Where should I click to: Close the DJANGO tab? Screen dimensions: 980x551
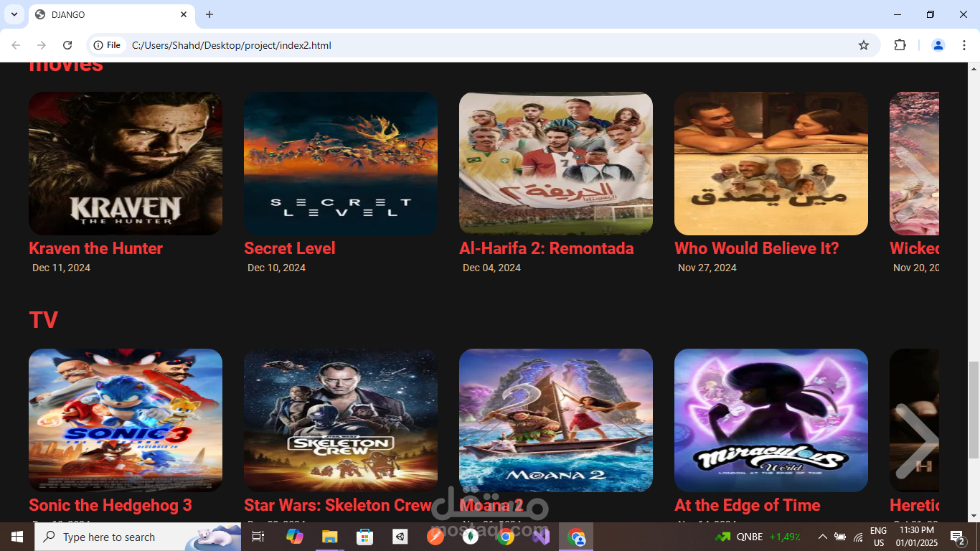click(x=184, y=14)
